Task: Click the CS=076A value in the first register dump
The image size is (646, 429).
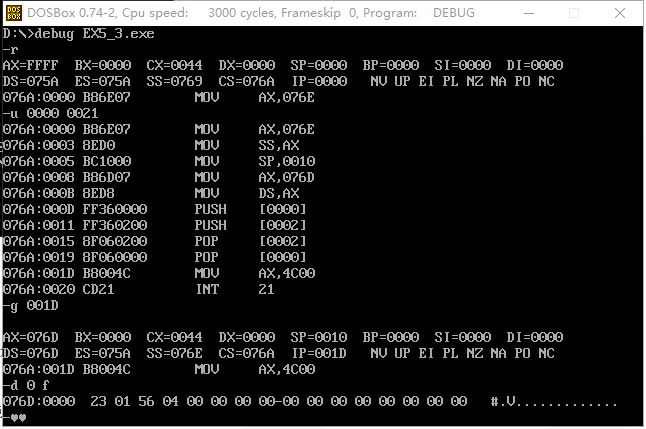Action: click(x=246, y=81)
